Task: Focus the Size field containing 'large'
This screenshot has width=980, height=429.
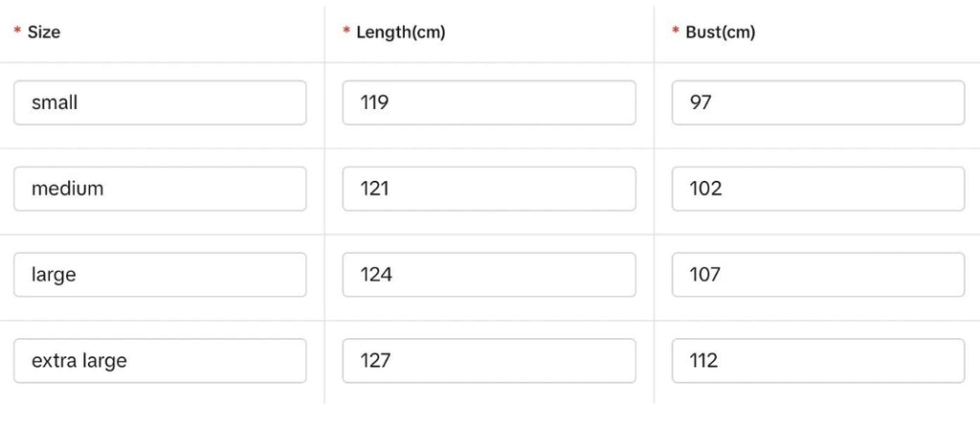Action: pyautogui.click(x=160, y=275)
